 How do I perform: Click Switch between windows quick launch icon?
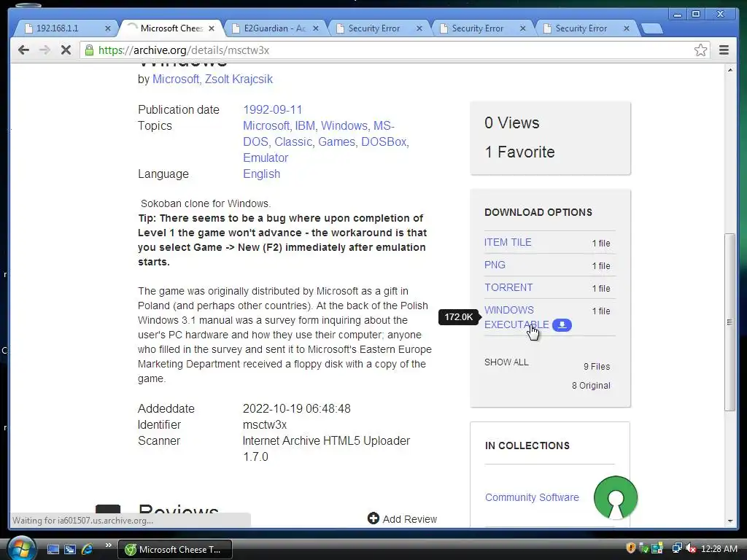70,550
